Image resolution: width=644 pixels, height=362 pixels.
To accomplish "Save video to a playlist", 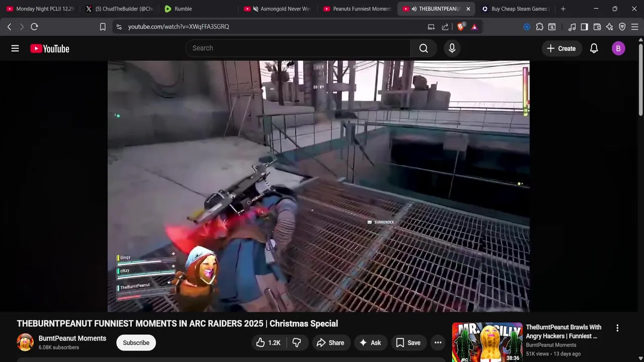I will 408,342.
